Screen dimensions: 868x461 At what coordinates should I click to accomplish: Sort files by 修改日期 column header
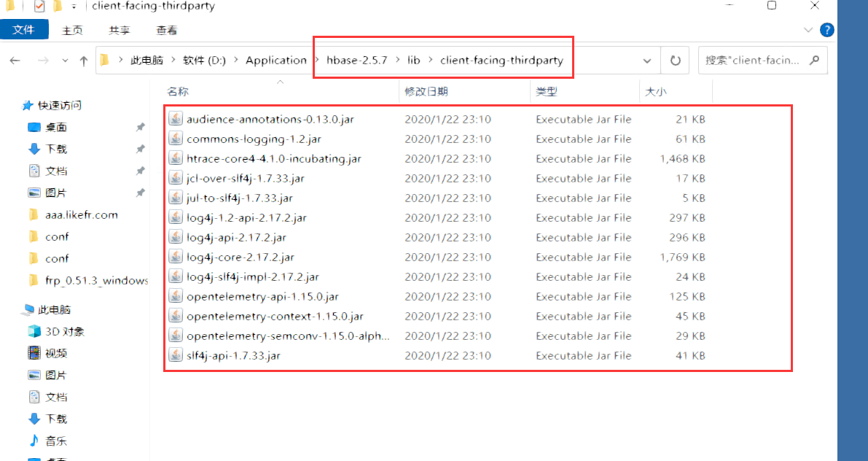point(426,91)
